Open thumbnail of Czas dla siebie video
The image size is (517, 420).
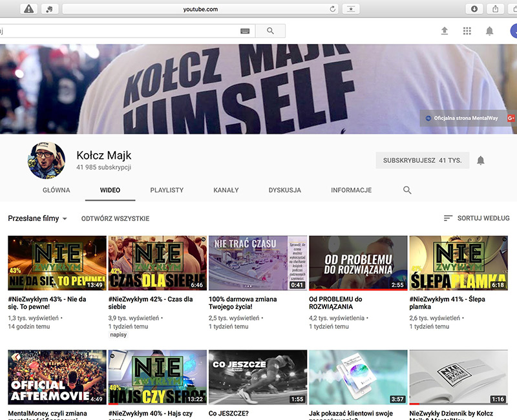point(158,263)
